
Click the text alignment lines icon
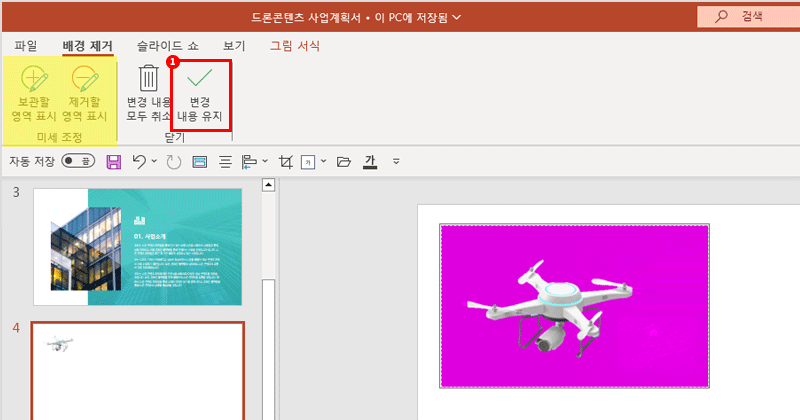(x=225, y=161)
